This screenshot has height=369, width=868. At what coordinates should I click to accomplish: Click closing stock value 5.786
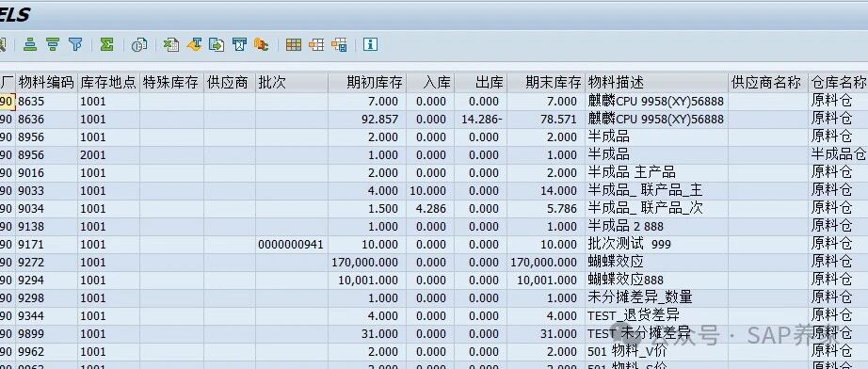pos(545,209)
